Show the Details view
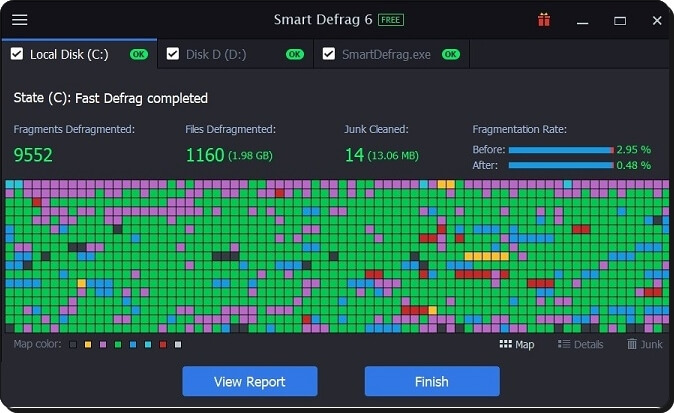Viewport: 674px width, 413px height. [580, 344]
